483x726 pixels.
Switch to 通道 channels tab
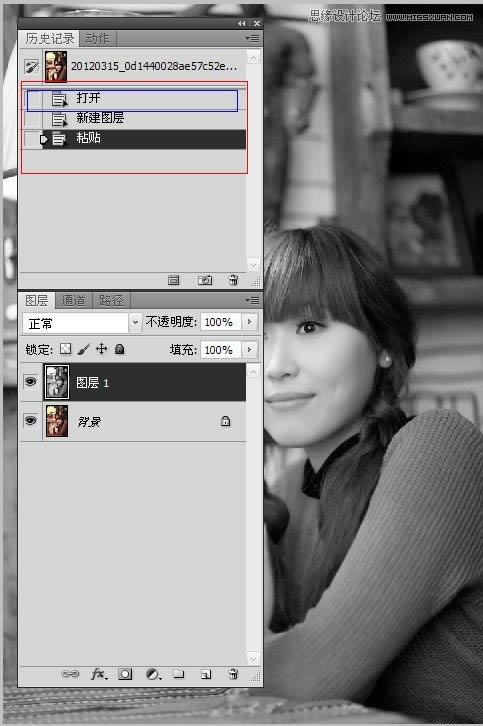[x=74, y=300]
